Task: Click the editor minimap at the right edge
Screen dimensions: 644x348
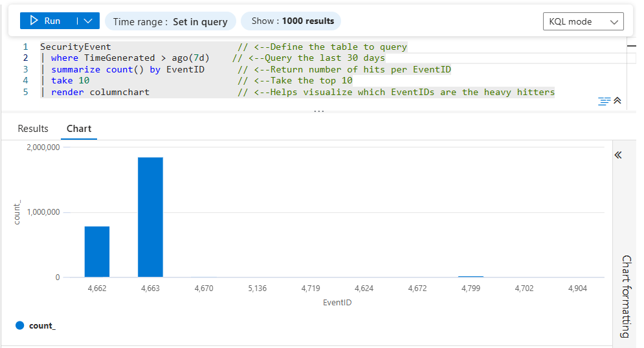Action: tap(632, 58)
